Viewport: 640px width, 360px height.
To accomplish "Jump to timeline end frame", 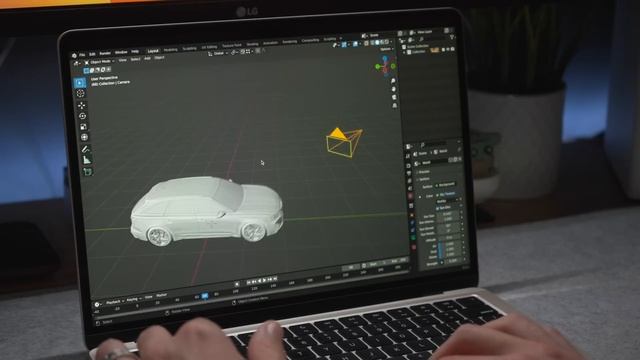I will pos(275,279).
